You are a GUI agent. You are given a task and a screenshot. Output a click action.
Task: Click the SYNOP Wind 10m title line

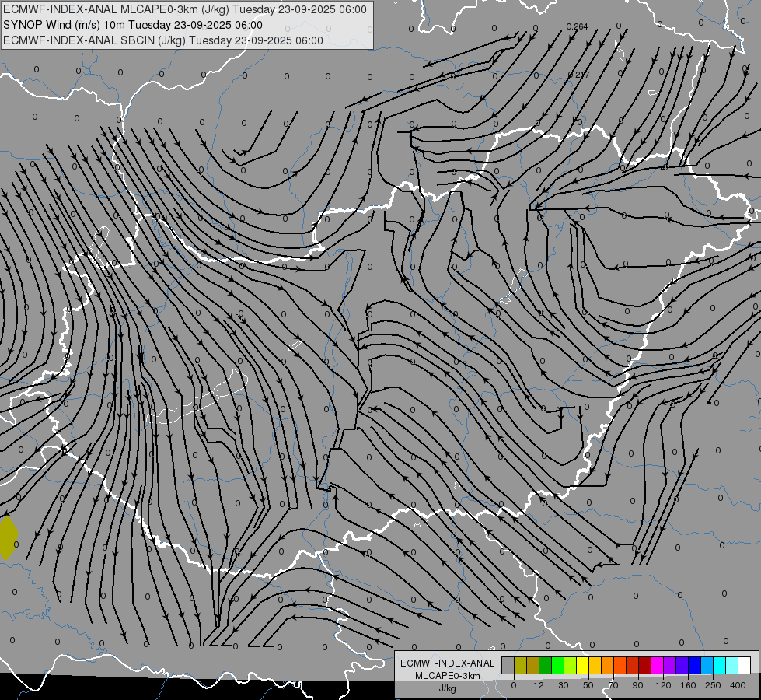click(x=133, y=25)
